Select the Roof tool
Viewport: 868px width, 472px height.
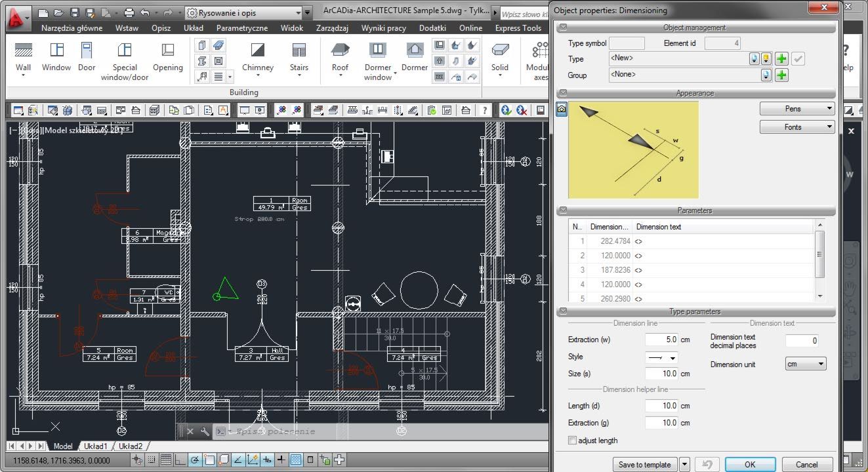(340, 58)
